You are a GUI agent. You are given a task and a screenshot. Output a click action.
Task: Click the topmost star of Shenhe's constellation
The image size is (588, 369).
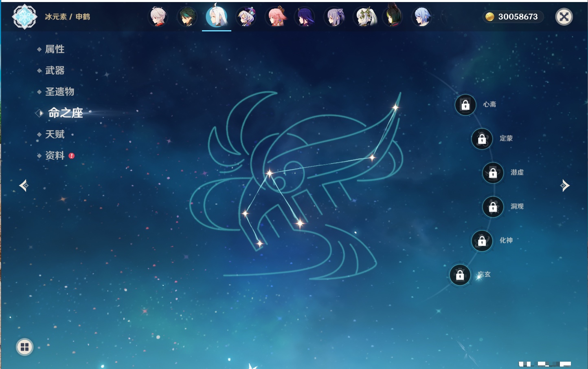coord(395,108)
